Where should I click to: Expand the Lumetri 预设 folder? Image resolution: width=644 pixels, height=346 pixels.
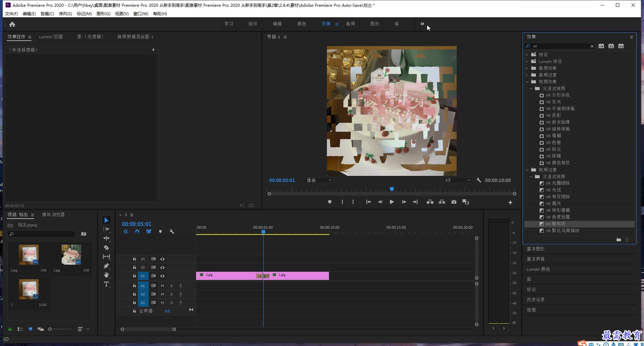[x=527, y=61]
